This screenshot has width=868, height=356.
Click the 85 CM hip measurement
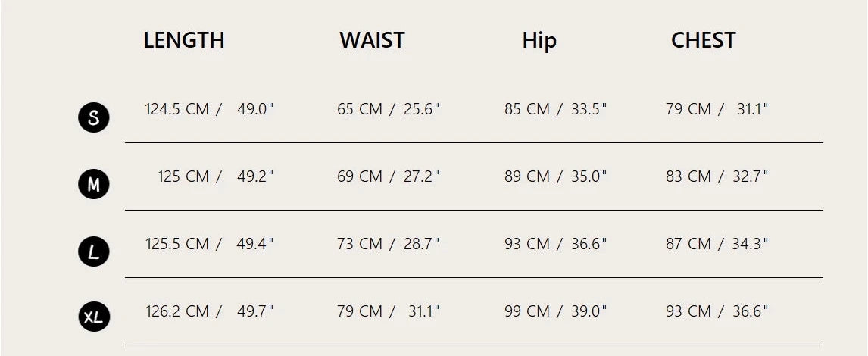(x=527, y=109)
